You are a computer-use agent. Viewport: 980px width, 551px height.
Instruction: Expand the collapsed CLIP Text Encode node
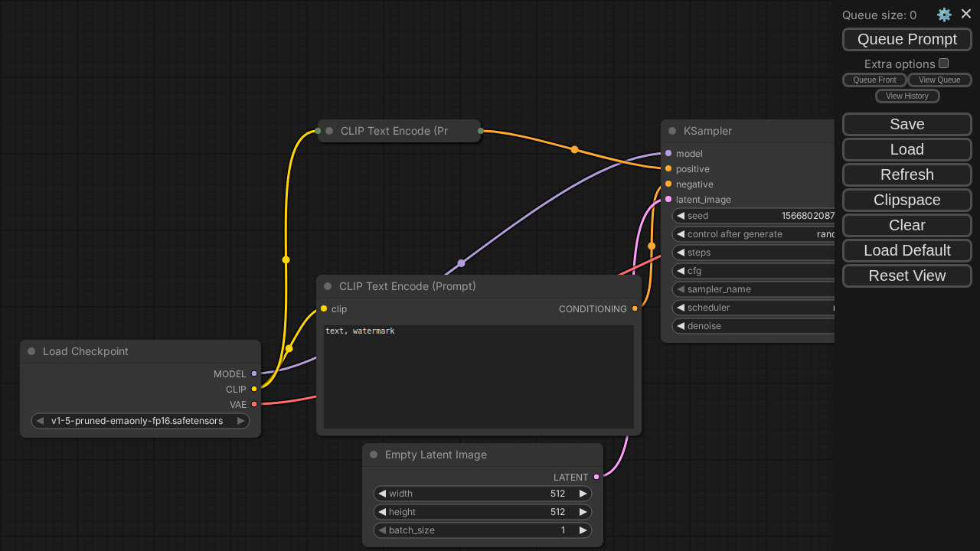(329, 131)
